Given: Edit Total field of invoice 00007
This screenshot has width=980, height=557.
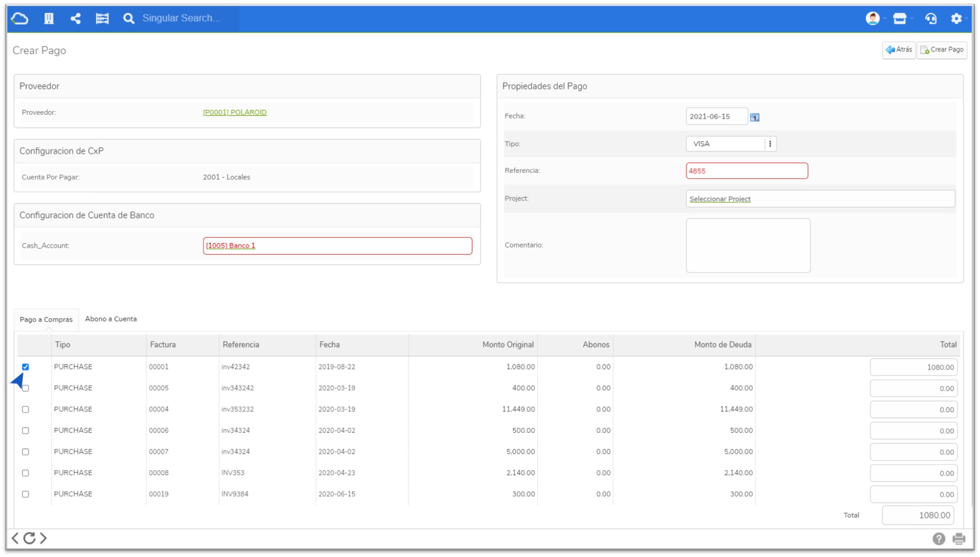Looking at the screenshot, I should (913, 452).
